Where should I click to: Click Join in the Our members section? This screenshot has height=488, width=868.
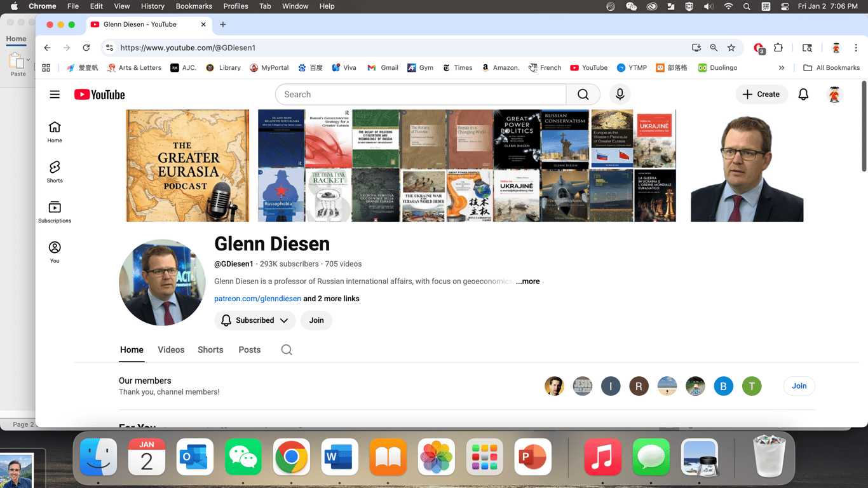tap(799, 386)
